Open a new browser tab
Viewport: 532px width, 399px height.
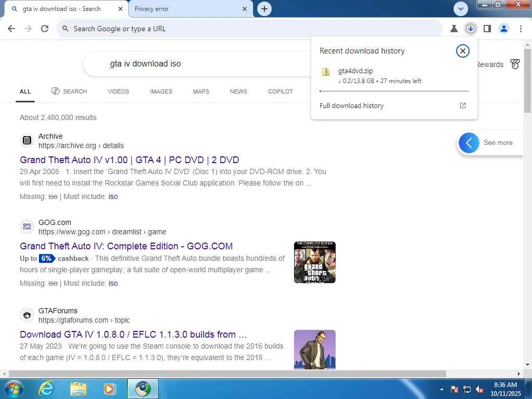[264, 9]
